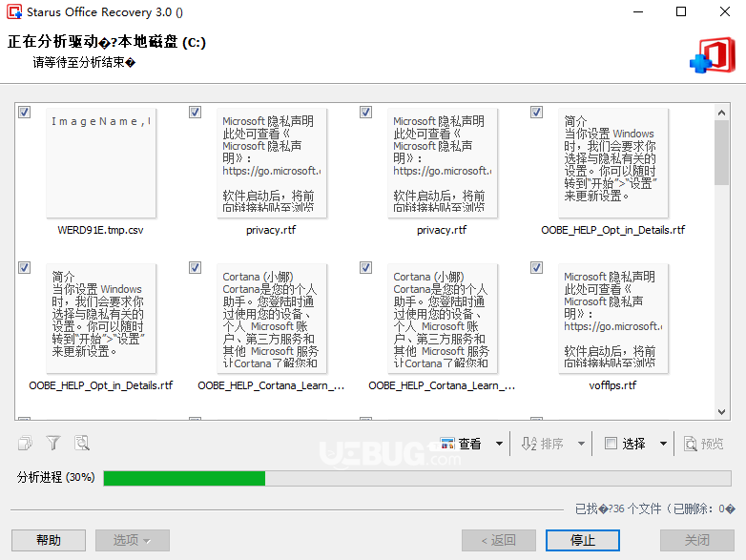
Task: Uncheck second-row OOBE_HELP_Opt_in_Details.rtf checkbox
Action: click(x=24, y=268)
